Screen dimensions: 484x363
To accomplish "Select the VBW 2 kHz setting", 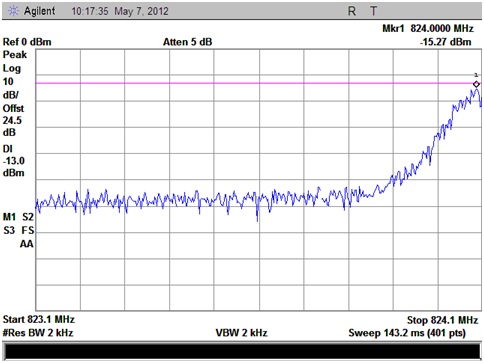I will pyautogui.click(x=241, y=333).
